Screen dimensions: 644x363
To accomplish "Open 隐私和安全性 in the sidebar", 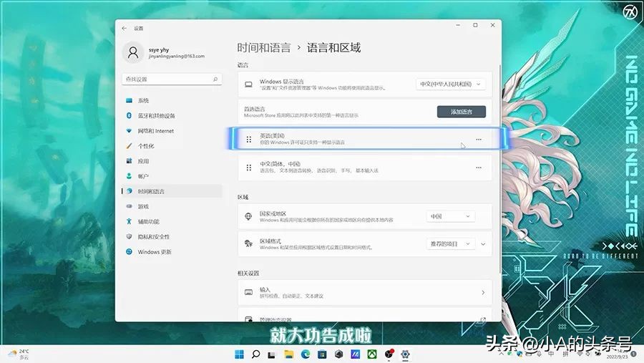I will [172, 237].
